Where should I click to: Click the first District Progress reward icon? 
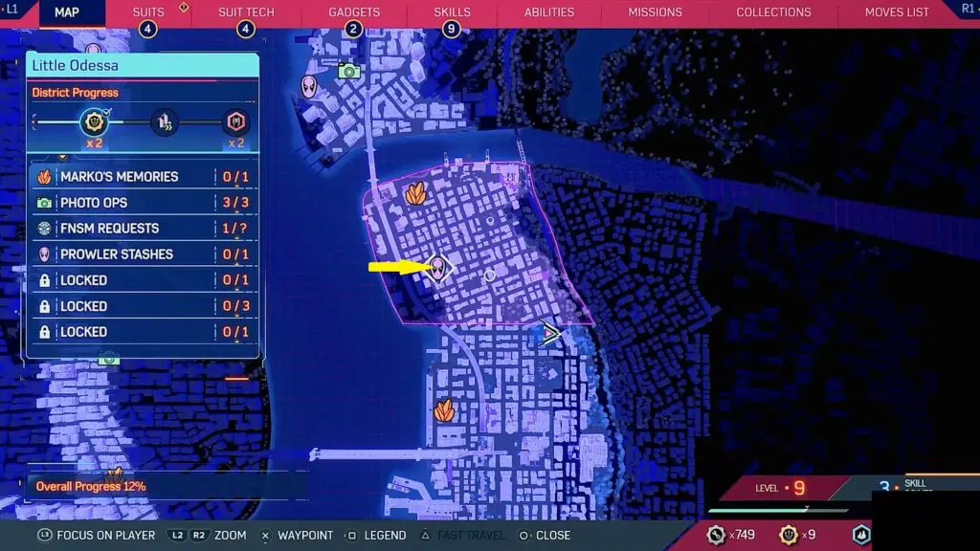pos(94,122)
